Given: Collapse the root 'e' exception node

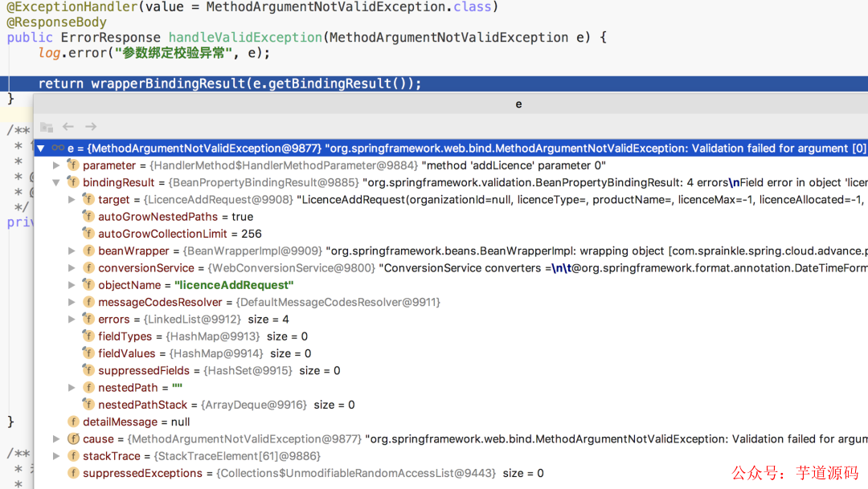Looking at the screenshot, I should (41, 149).
